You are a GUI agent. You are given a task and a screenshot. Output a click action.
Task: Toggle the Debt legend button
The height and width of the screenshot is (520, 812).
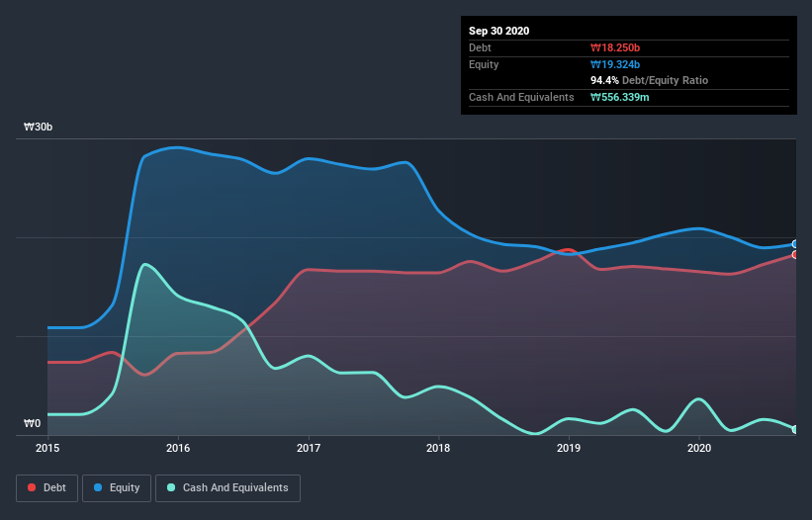[x=47, y=488]
